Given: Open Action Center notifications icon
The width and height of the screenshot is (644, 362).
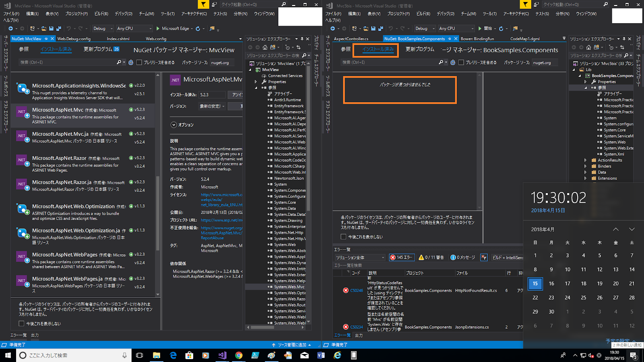Looking at the screenshot, I should click(x=633, y=355).
